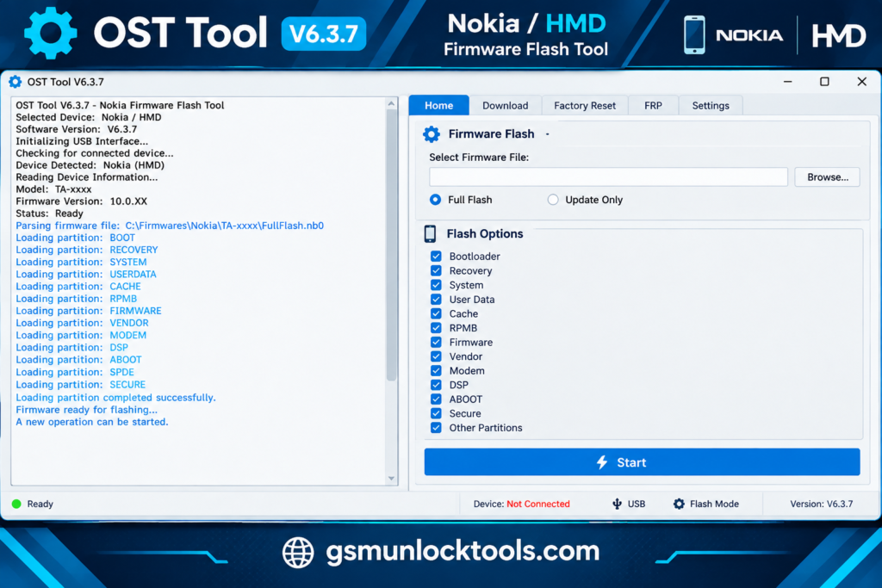Click the 'Device: Not Connected' status text
This screenshot has width=882, height=588.
pos(521,504)
